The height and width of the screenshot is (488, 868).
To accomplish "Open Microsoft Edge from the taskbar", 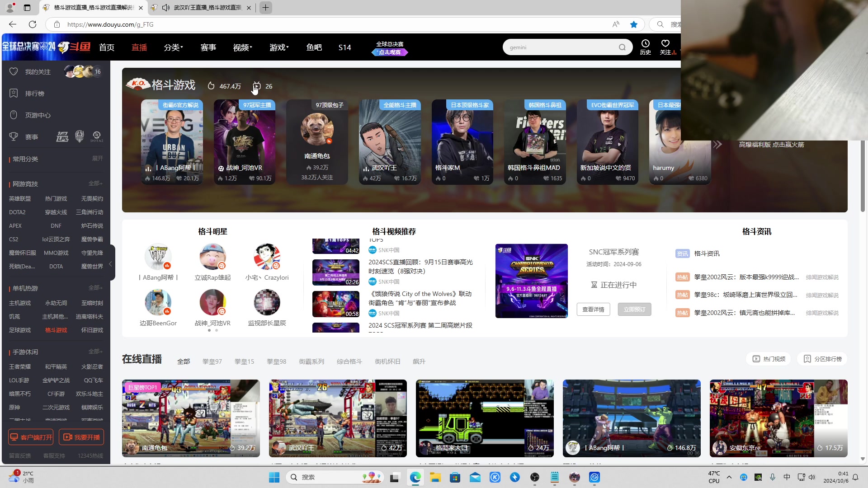I will click(415, 477).
